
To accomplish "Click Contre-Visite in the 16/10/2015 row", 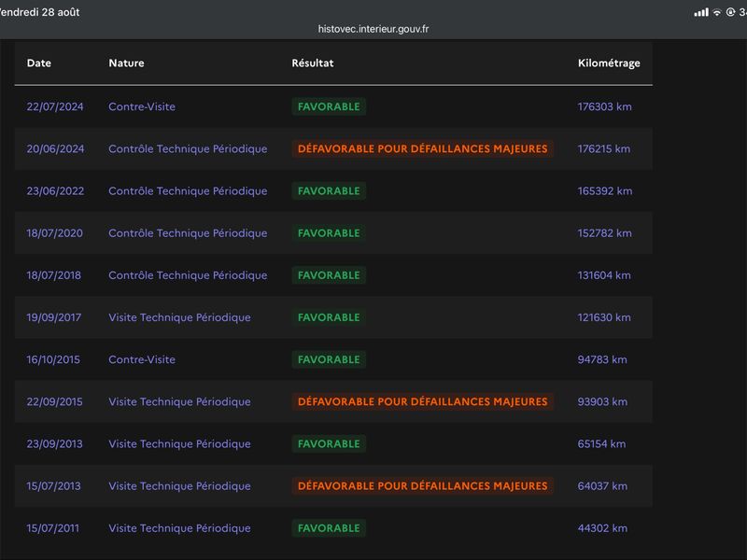I will pyautogui.click(x=142, y=359).
